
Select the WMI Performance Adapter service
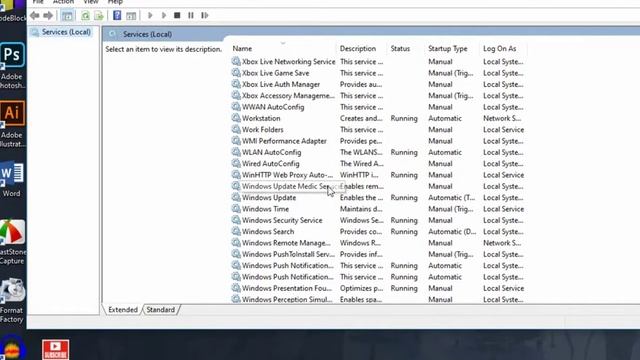pos(284,141)
